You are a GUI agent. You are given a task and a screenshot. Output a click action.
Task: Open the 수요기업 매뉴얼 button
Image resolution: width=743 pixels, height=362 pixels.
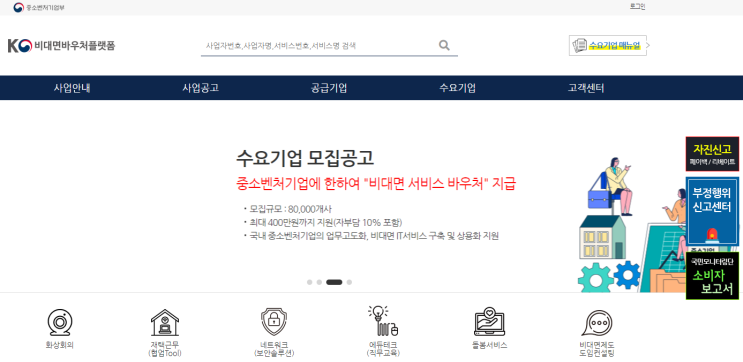click(x=608, y=45)
